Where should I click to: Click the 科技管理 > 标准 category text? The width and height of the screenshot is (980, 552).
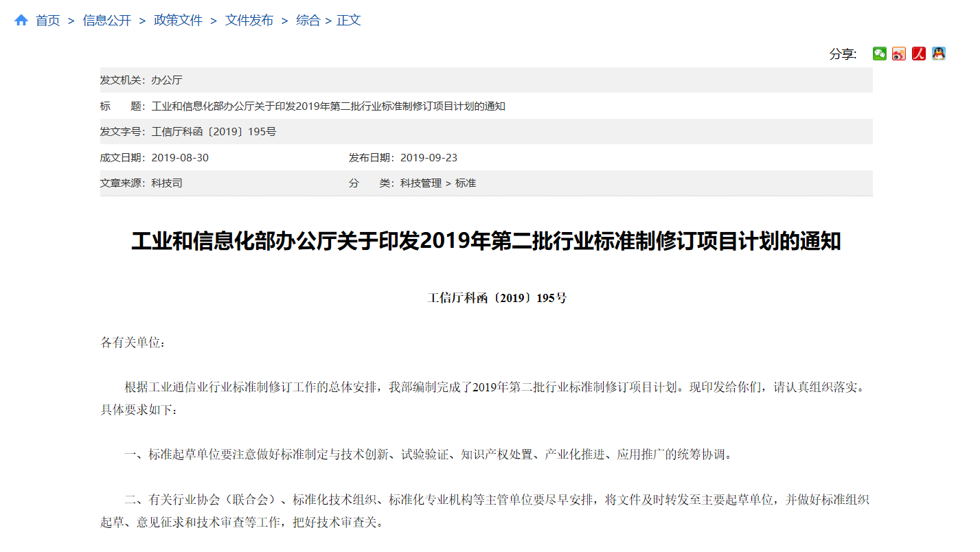[438, 183]
